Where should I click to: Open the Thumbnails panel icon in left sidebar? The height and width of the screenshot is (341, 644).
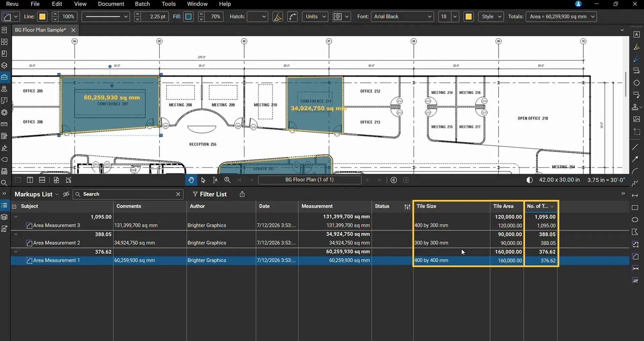(4, 42)
